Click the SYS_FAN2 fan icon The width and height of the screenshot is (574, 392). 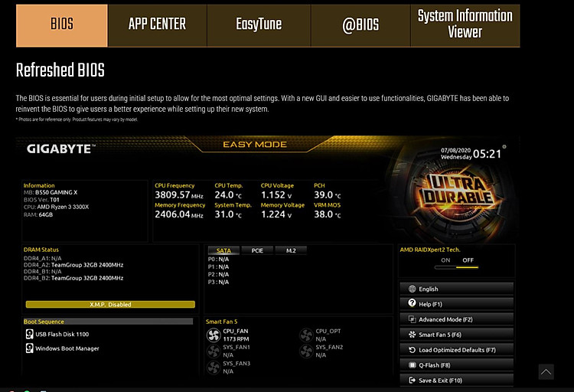point(306,351)
